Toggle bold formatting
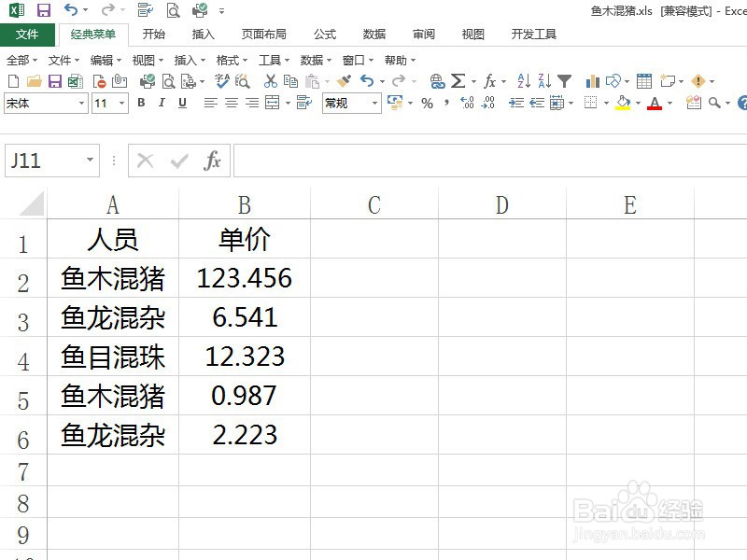 click(x=140, y=104)
